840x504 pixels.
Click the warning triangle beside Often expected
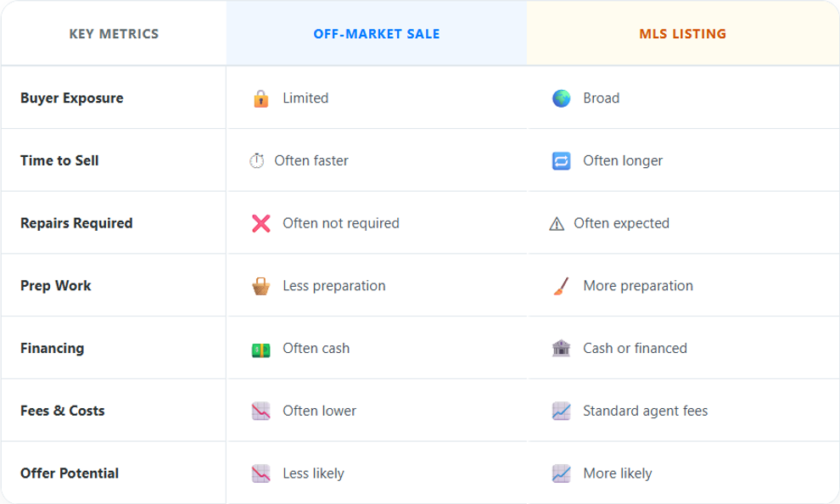coord(557,224)
